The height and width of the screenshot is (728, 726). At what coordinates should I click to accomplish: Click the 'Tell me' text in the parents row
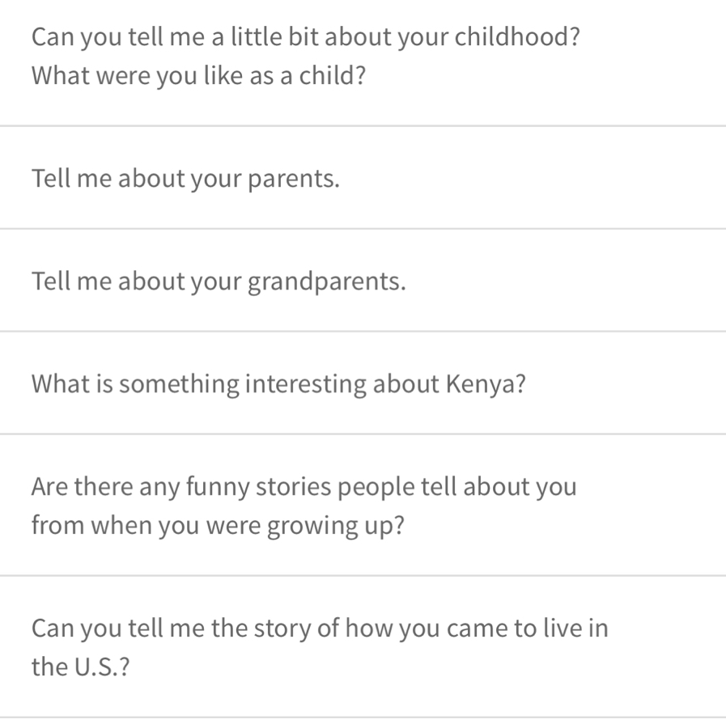[71, 177]
